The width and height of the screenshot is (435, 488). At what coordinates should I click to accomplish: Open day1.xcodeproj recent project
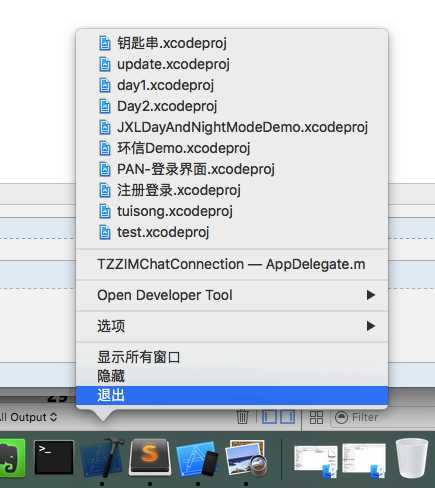232,85
